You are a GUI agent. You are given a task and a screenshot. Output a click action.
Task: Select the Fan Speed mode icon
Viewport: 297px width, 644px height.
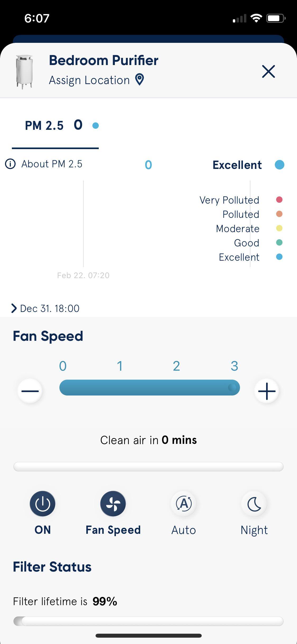113,504
